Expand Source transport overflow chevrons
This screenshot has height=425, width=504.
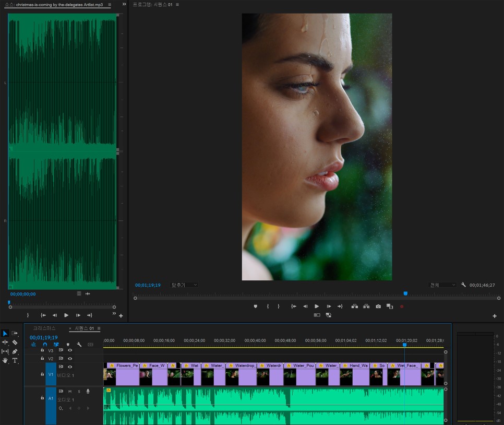tap(114, 313)
